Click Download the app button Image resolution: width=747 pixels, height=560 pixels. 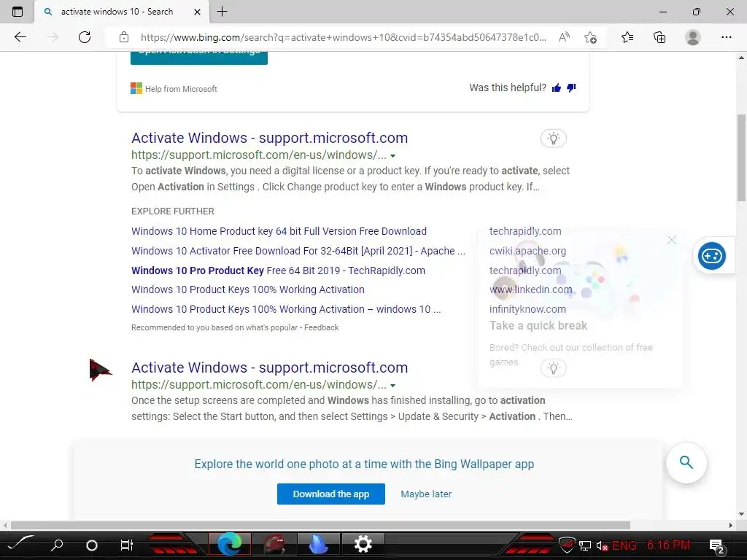[331, 494]
